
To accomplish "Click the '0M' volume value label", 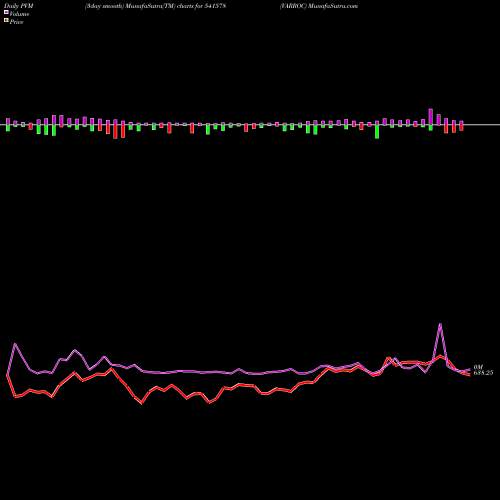I will pos(478,367).
